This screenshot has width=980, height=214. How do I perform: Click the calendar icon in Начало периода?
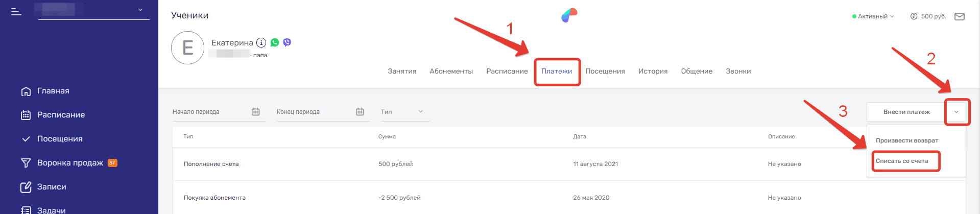pyautogui.click(x=256, y=112)
